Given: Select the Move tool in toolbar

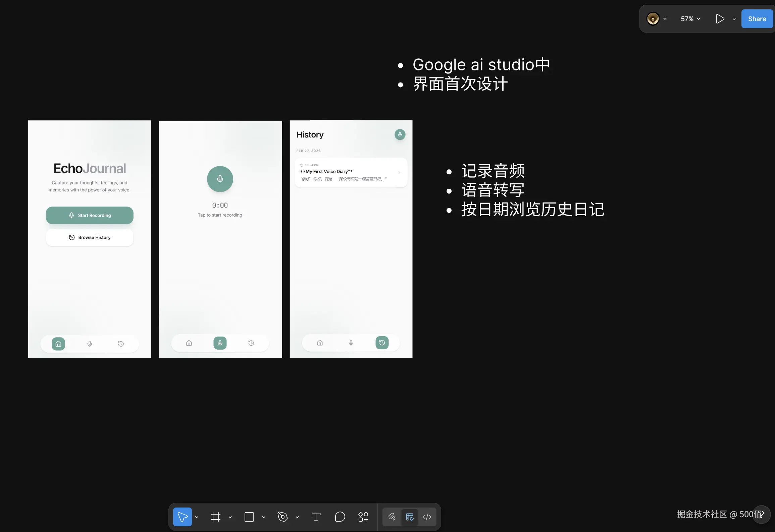Looking at the screenshot, I should point(182,517).
